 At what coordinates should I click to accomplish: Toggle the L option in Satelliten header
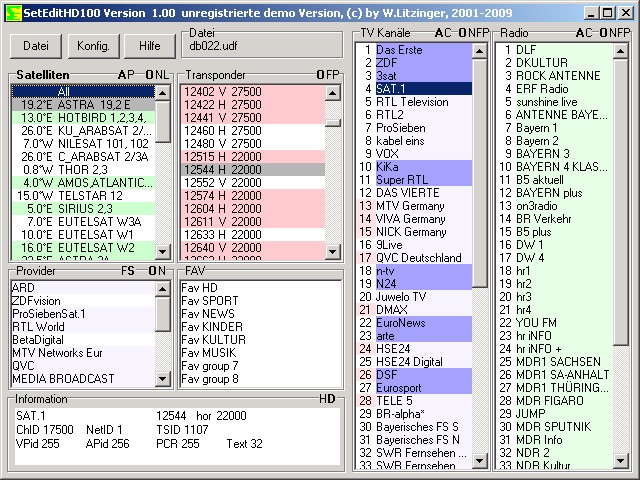(165, 75)
